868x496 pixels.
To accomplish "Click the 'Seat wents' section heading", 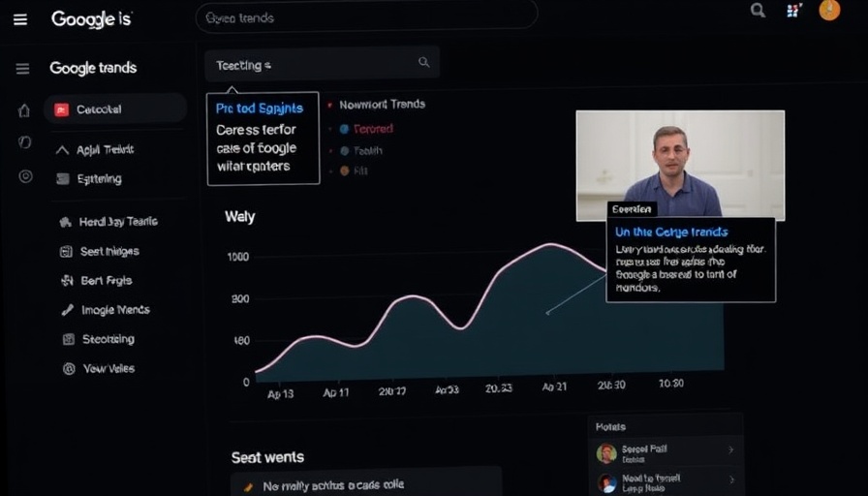I will (267, 457).
